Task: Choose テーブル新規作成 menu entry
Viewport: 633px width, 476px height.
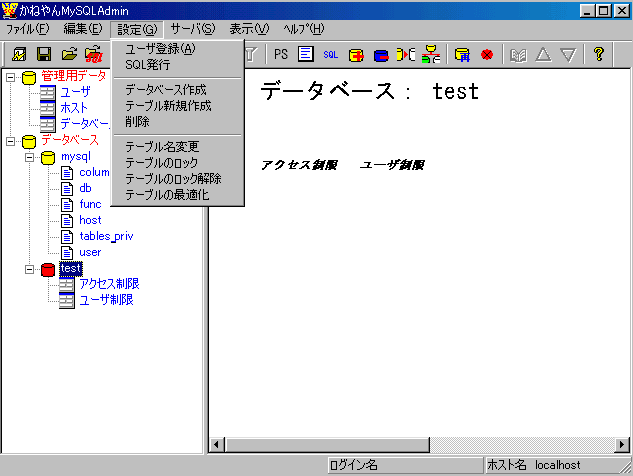Action: pos(178,106)
